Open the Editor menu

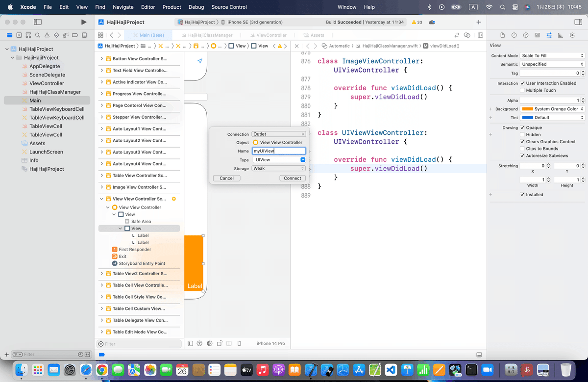pyautogui.click(x=148, y=7)
